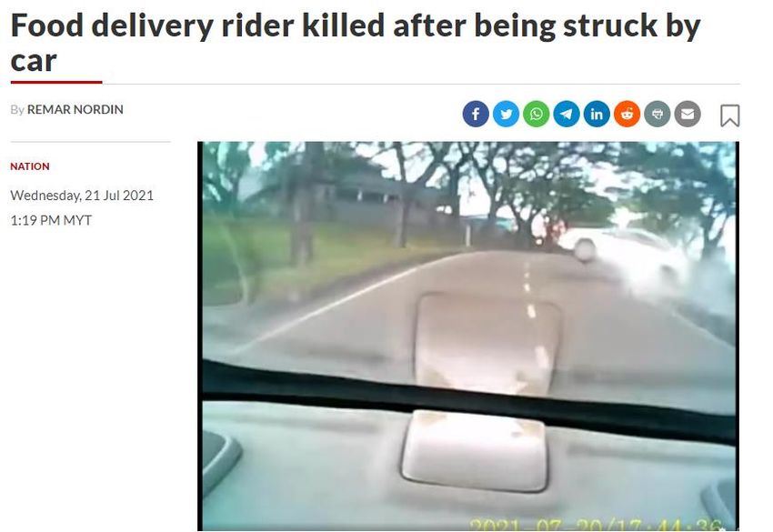
Task: Click the 'By' byline label
Action: (17, 109)
